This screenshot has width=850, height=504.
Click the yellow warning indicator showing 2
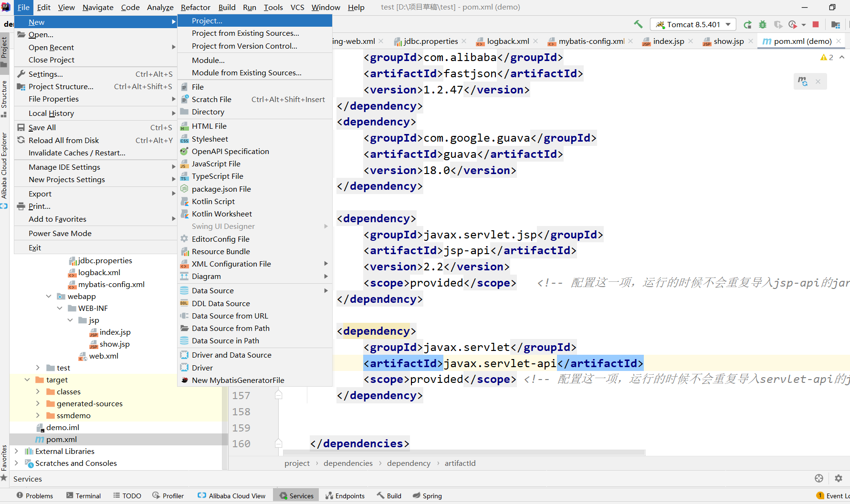click(827, 57)
